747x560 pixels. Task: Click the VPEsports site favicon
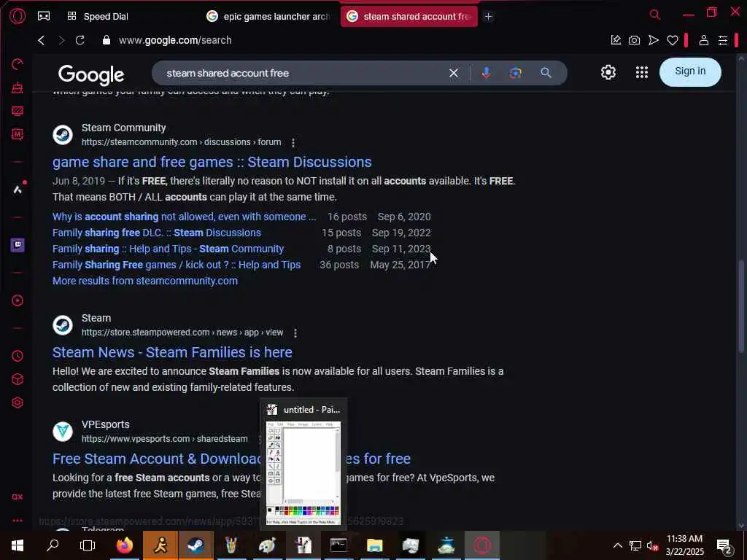(x=63, y=432)
